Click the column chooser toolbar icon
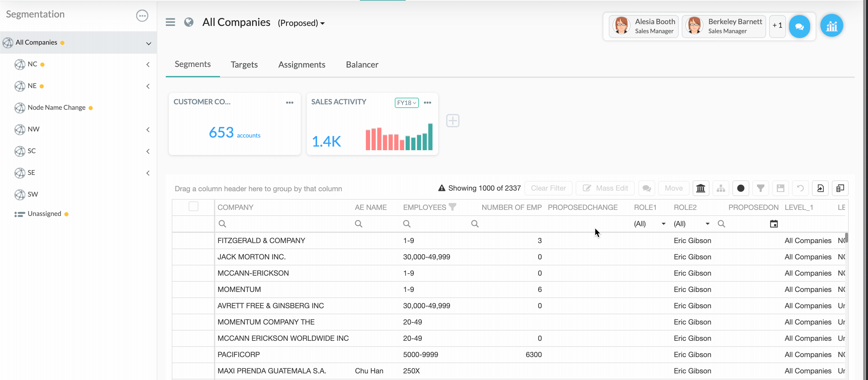Screen dimensions: 868x380 pyautogui.click(x=840, y=188)
